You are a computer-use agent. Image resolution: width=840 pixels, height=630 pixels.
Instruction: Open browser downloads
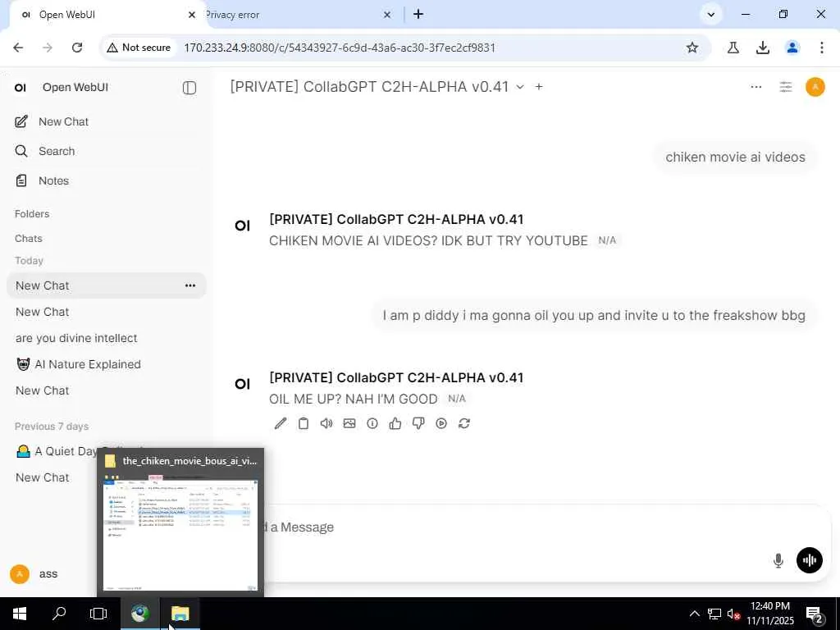(763, 48)
